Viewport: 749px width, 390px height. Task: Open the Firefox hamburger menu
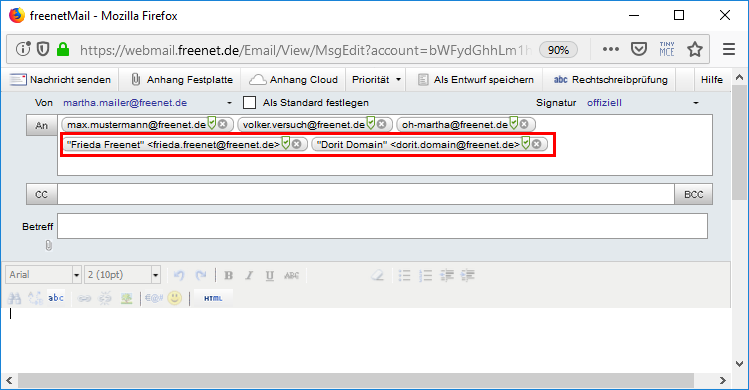coord(728,49)
